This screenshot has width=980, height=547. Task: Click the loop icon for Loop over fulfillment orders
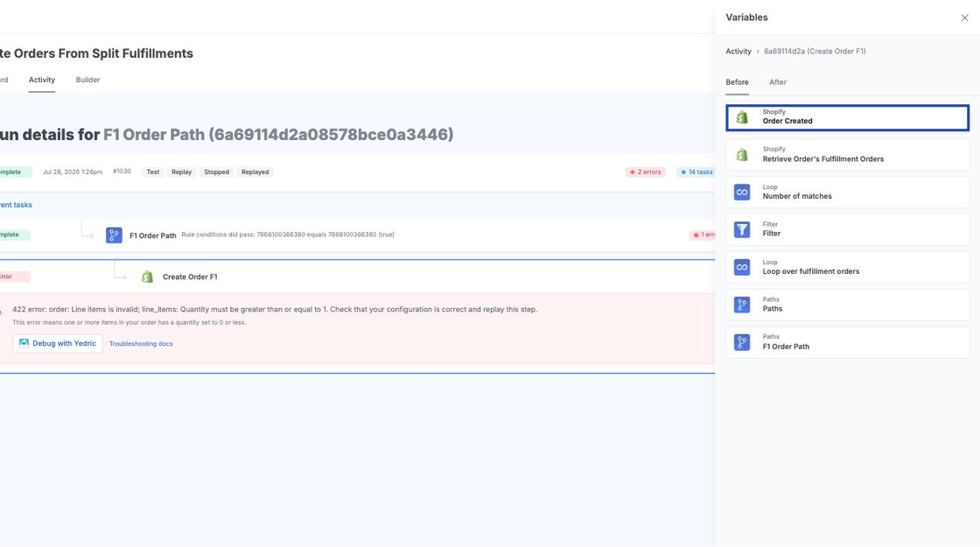(742, 267)
